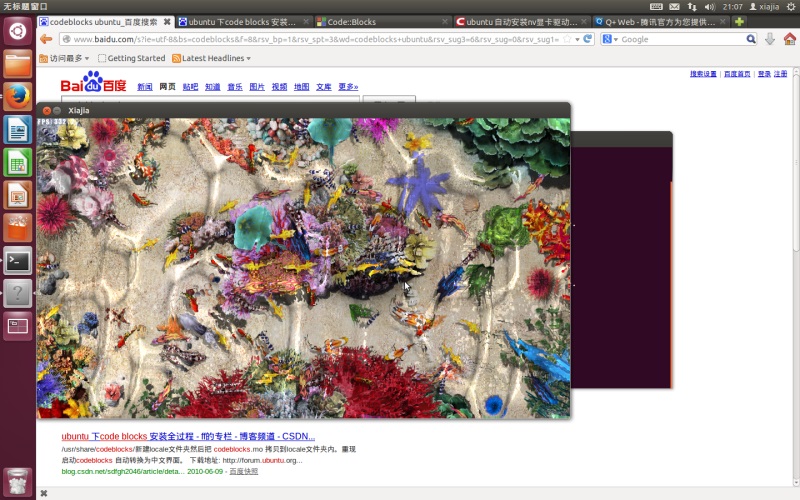Image resolution: width=800 pixels, height=500 pixels.
Task: Open Firefox from the Ubuntu launcher
Action: [x=17, y=96]
